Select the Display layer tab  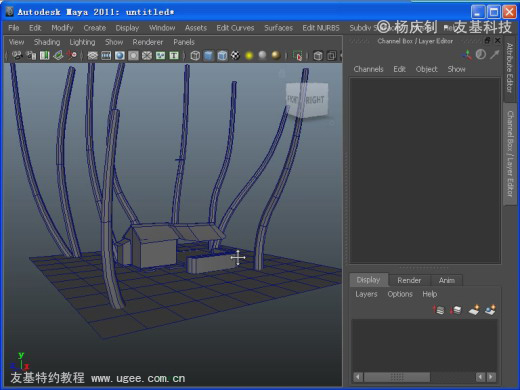[369, 280]
